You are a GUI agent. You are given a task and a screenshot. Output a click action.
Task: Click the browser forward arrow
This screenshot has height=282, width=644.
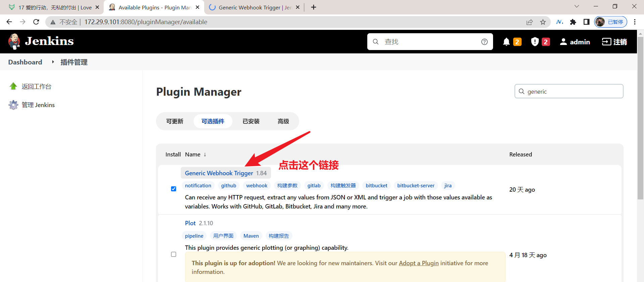(22, 22)
